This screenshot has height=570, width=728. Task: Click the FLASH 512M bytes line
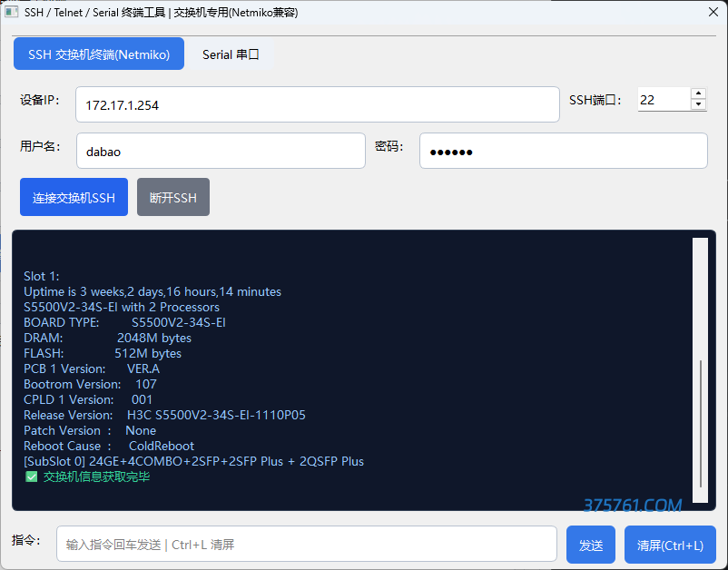(103, 353)
